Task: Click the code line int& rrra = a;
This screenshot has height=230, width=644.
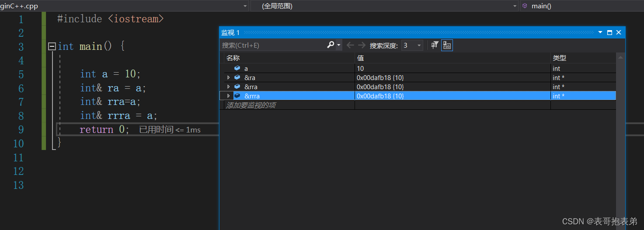Action: tap(118, 115)
